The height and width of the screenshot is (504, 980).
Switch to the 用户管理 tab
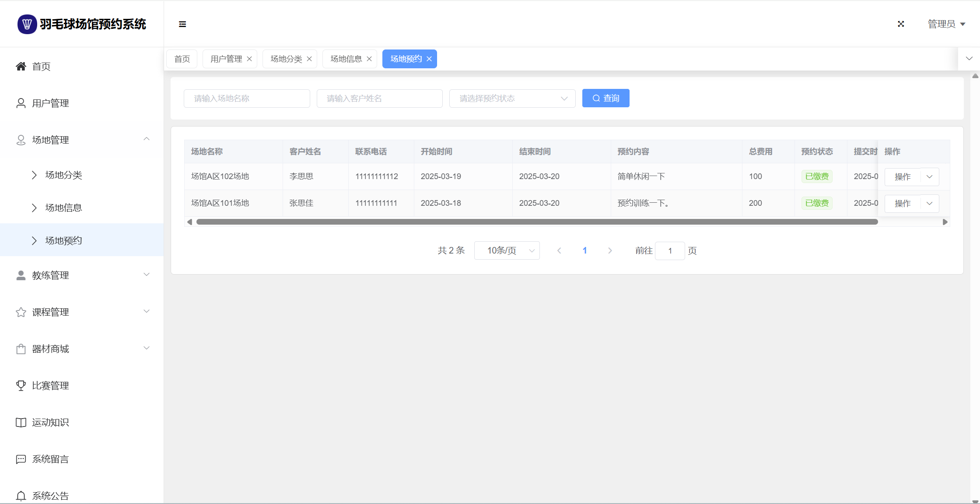pyautogui.click(x=226, y=59)
